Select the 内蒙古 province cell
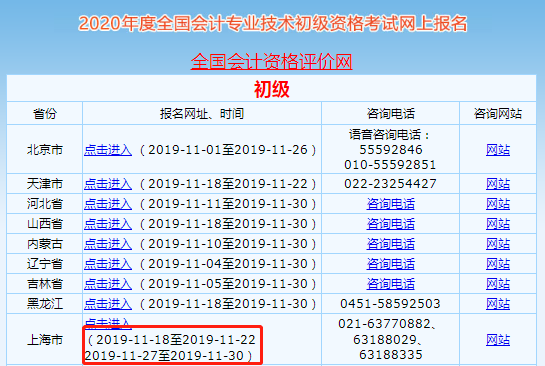The height and width of the screenshot is (366, 545). click(x=44, y=244)
